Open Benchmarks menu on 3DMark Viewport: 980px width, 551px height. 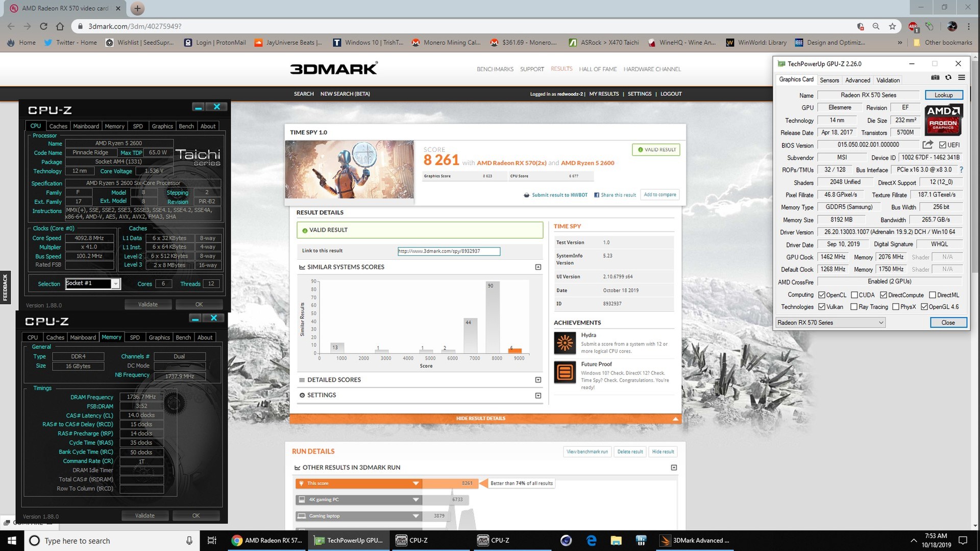click(495, 69)
